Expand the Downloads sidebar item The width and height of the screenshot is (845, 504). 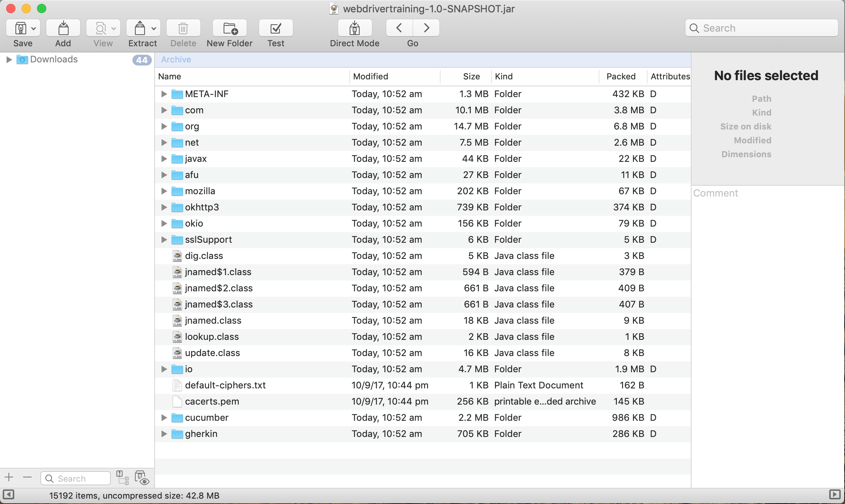pos(9,59)
